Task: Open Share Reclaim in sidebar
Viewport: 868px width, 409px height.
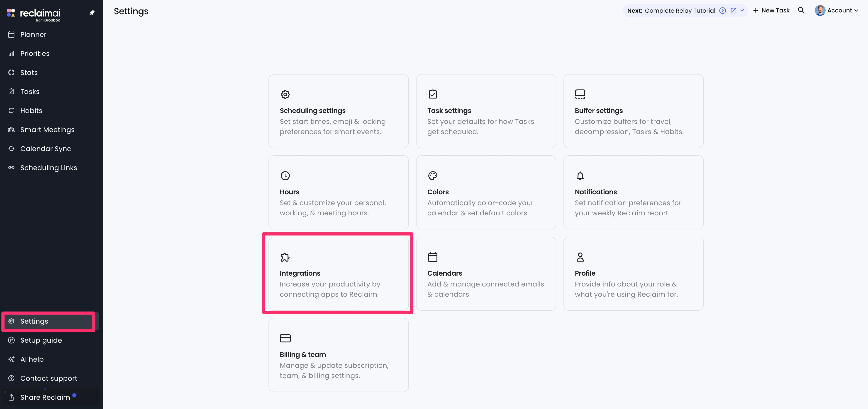Action: [45, 397]
